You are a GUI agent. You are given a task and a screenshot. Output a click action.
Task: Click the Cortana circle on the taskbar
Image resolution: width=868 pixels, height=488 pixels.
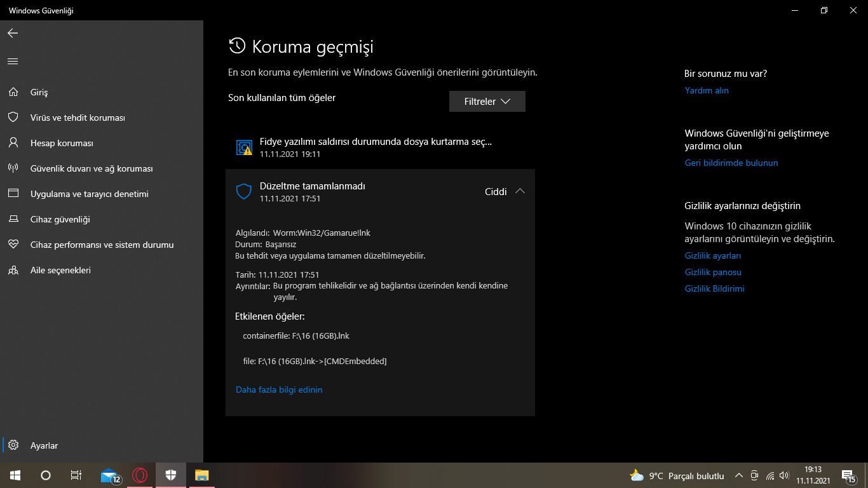click(x=46, y=475)
